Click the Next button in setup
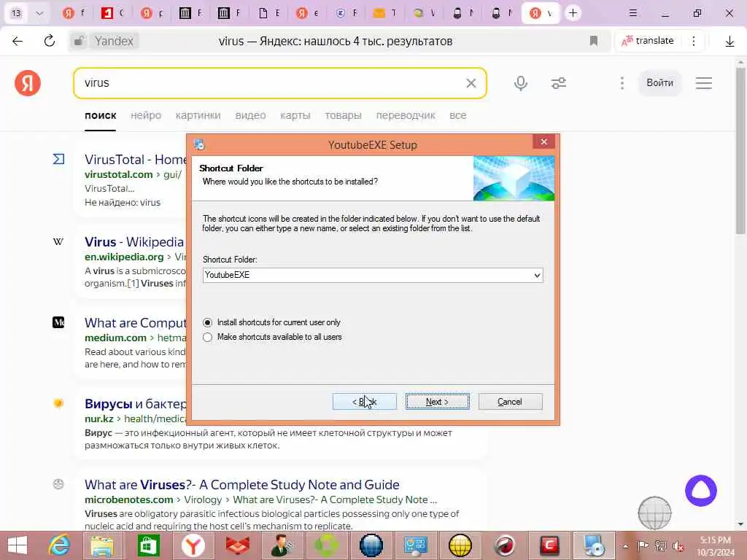The height and width of the screenshot is (560, 747). click(x=438, y=402)
